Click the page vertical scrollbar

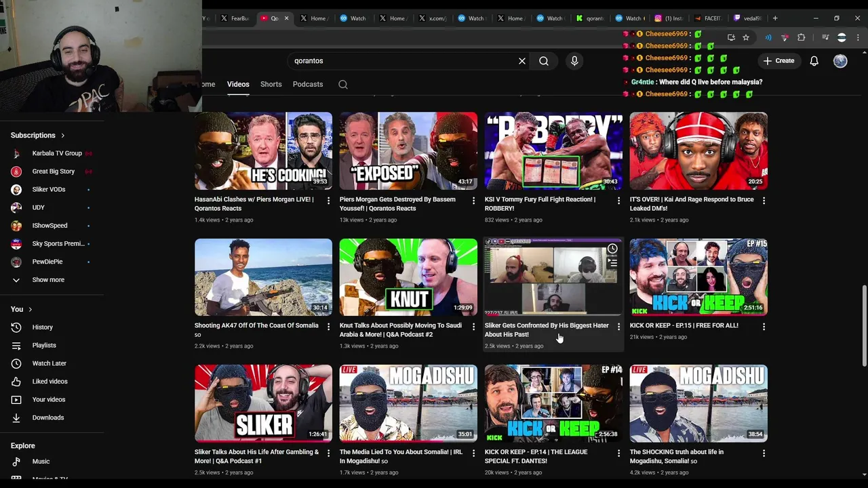coord(864,325)
